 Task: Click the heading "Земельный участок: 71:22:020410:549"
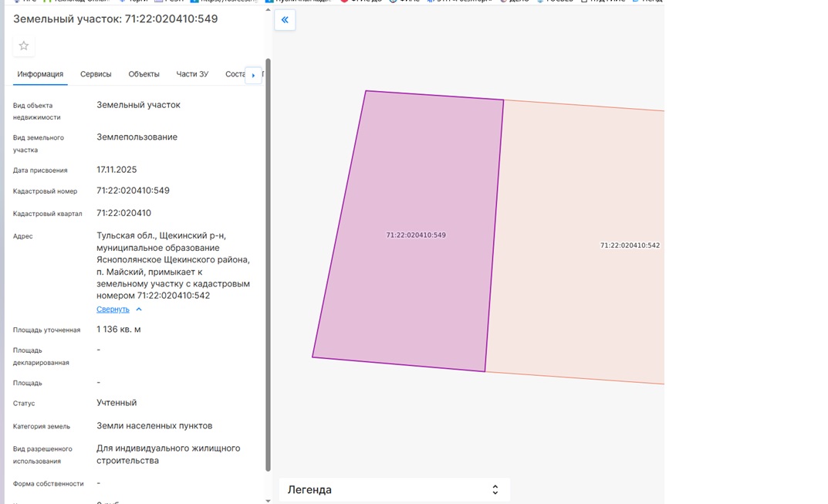pos(115,19)
